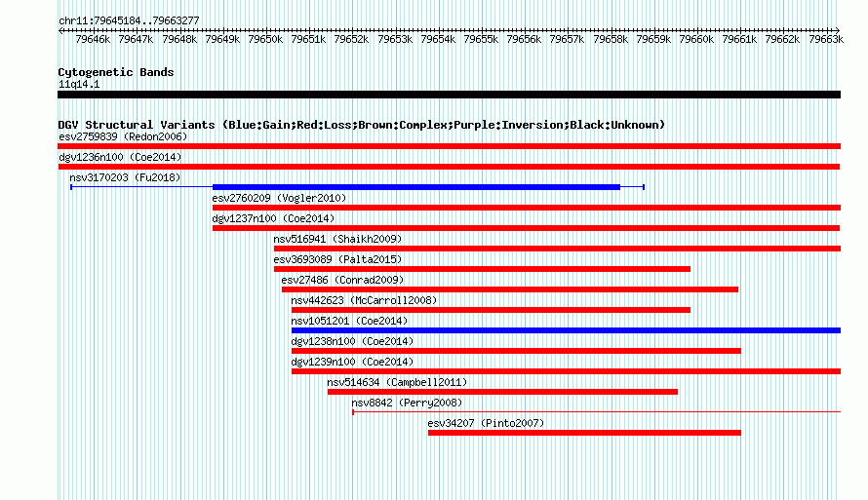Select the red bar of esv2760209
Image resolution: width=868 pixels, height=500 pixels.
527,208
